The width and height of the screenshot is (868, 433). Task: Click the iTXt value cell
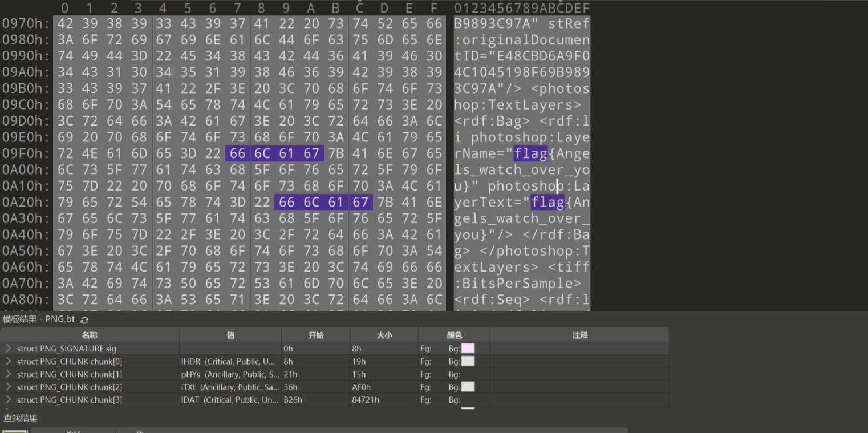pyautogui.click(x=230, y=387)
